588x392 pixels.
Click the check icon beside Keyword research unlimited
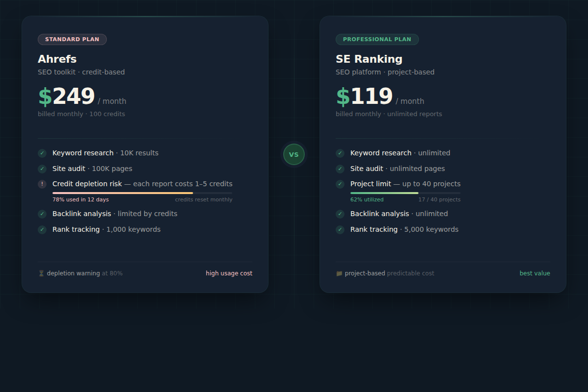point(340,153)
